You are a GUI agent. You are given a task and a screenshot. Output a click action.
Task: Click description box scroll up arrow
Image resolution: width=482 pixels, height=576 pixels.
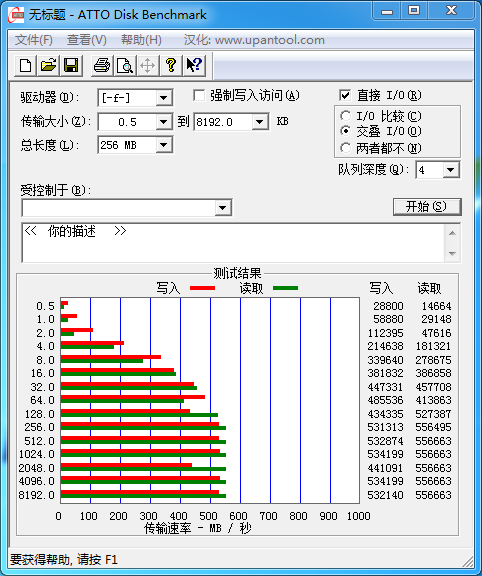(452, 233)
